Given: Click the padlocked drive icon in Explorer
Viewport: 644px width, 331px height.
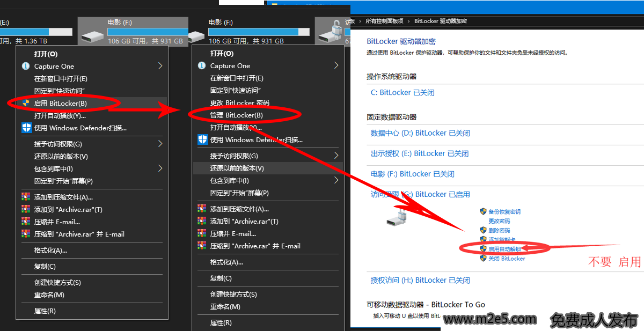Looking at the screenshot, I should [x=330, y=31].
